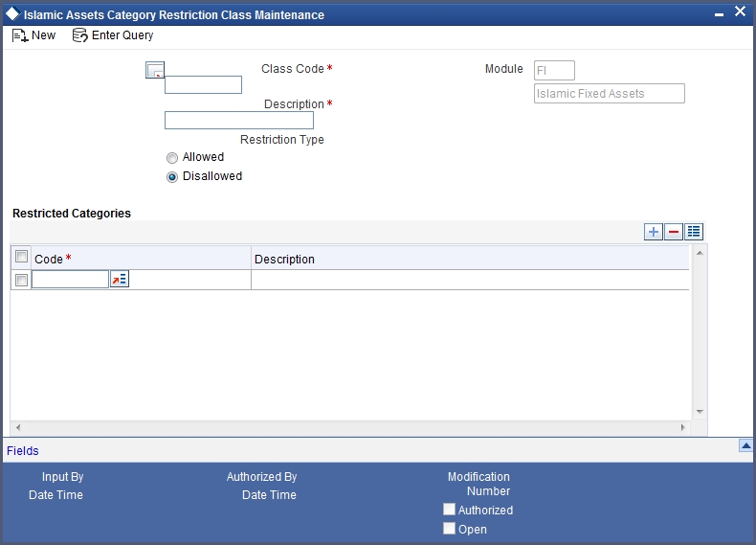Toggle the Authorized checkbox
Viewport: 756px width, 545px height.
tap(449, 510)
